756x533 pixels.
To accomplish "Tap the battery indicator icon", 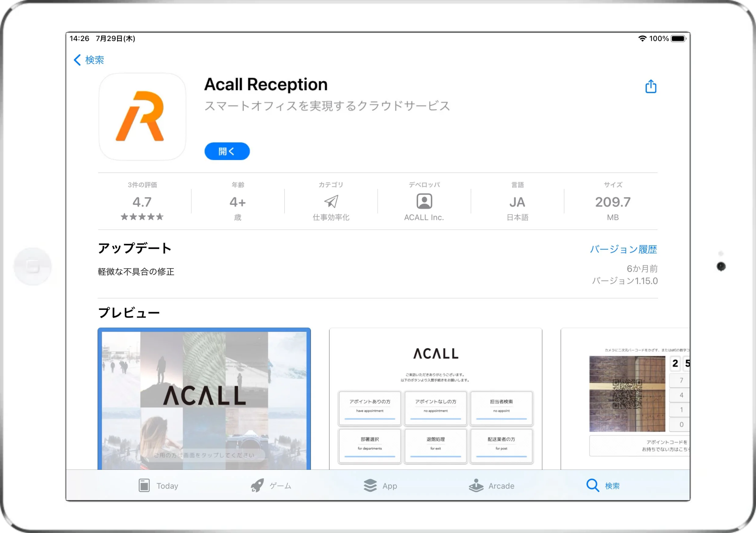I will [x=678, y=38].
